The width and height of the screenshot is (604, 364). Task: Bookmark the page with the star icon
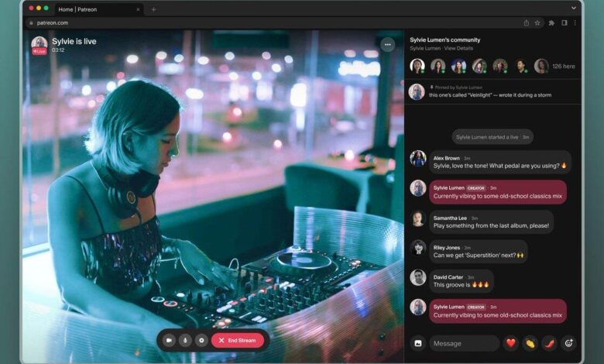537,22
